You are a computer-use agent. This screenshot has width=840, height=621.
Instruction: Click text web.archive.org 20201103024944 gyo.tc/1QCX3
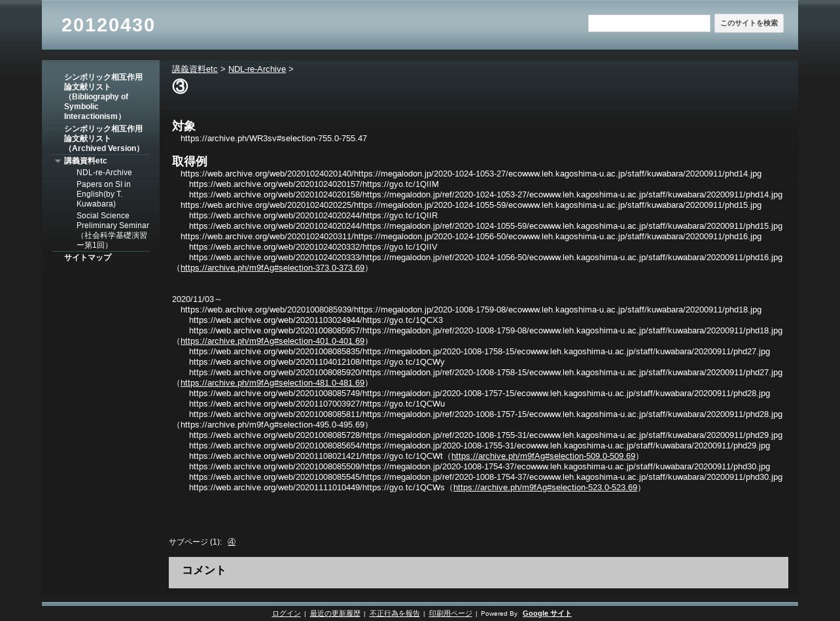(316, 320)
